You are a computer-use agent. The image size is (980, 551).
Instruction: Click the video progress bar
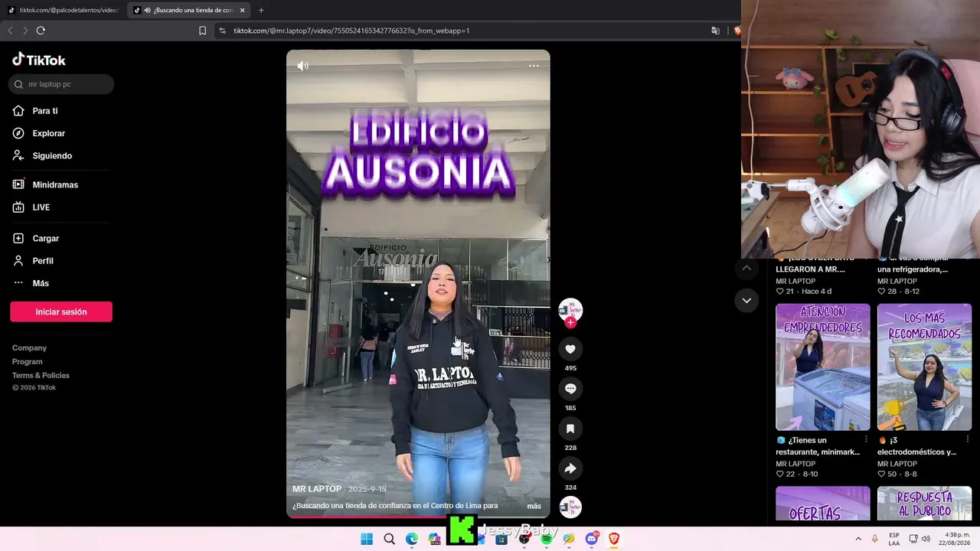point(418,517)
